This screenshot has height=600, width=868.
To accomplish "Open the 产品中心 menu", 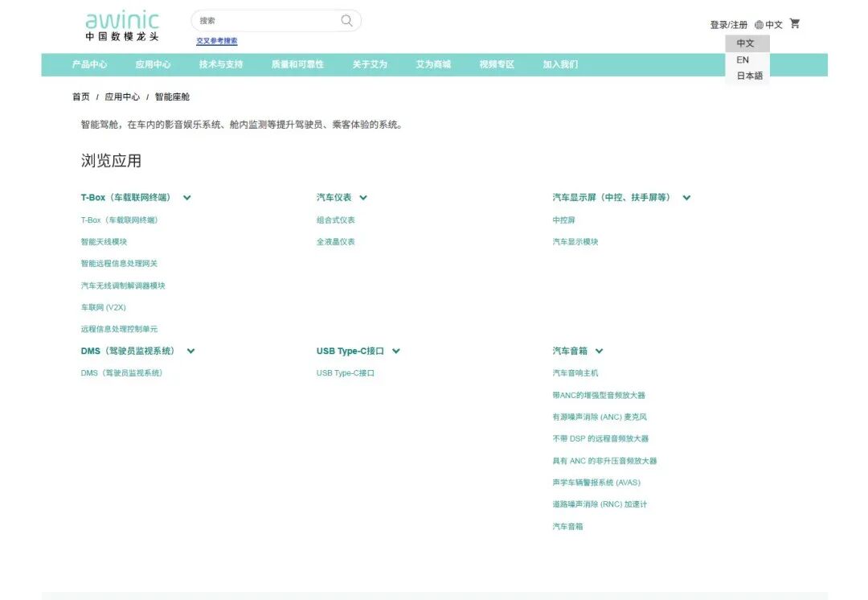I will (90, 64).
